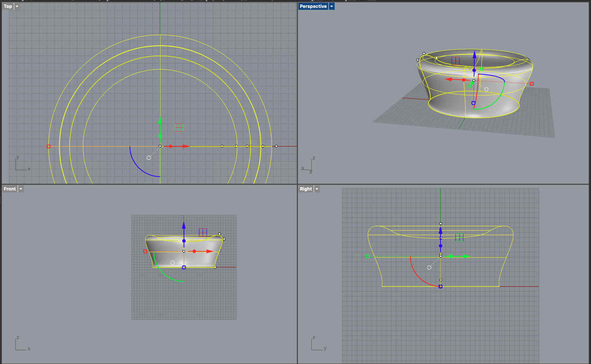The height and width of the screenshot is (364, 591).
Task: Select red scale square in Perspective viewport
Action: point(532,84)
